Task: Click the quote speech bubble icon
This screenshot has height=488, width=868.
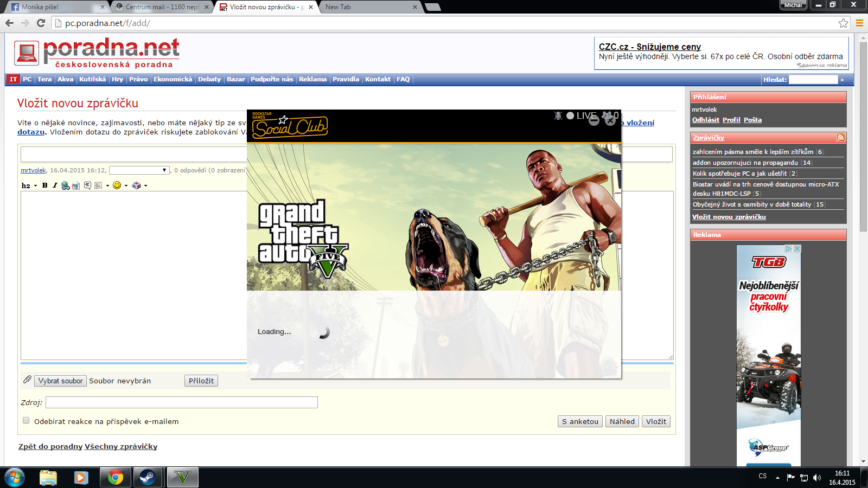Action: tap(87, 185)
